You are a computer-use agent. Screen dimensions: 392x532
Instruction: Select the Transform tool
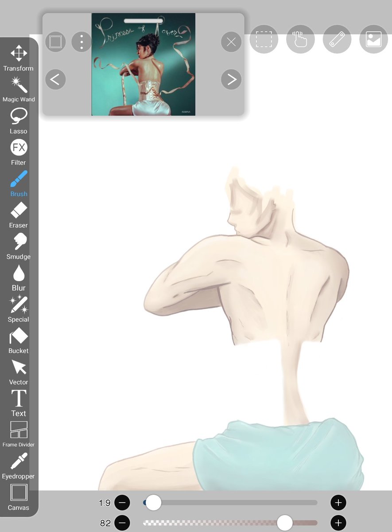(x=18, y=53)
